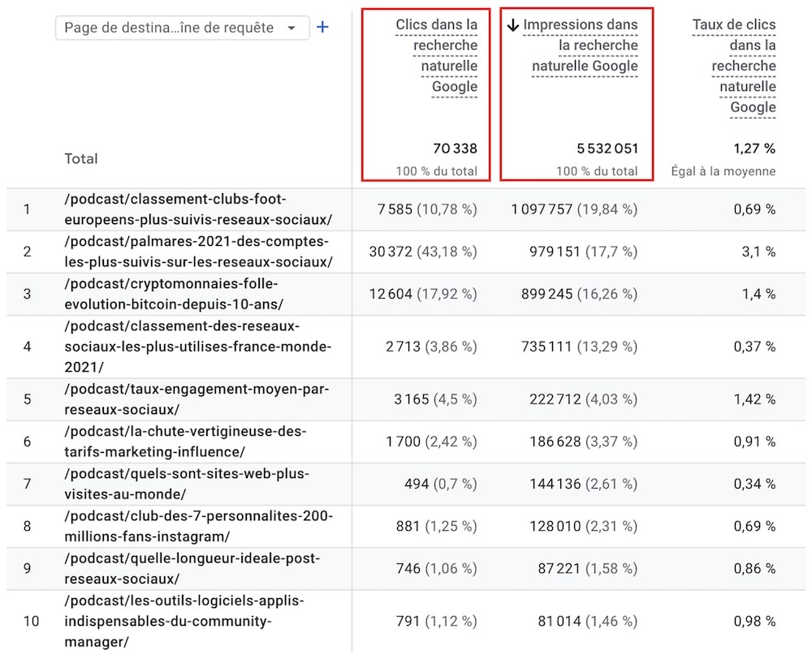This screenshot has height=655, width=812.
Task: Click the blue plus icon to add dimension
Action: [x=322, y=28]
